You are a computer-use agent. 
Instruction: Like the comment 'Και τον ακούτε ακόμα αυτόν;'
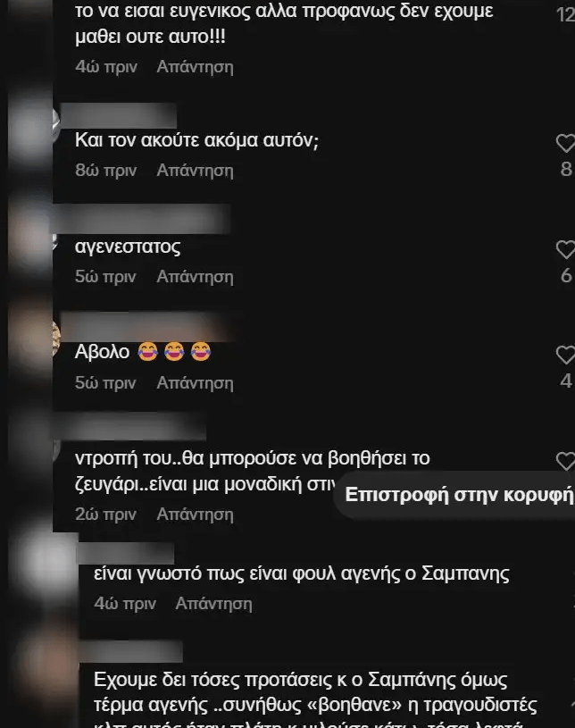coord(566,143)
